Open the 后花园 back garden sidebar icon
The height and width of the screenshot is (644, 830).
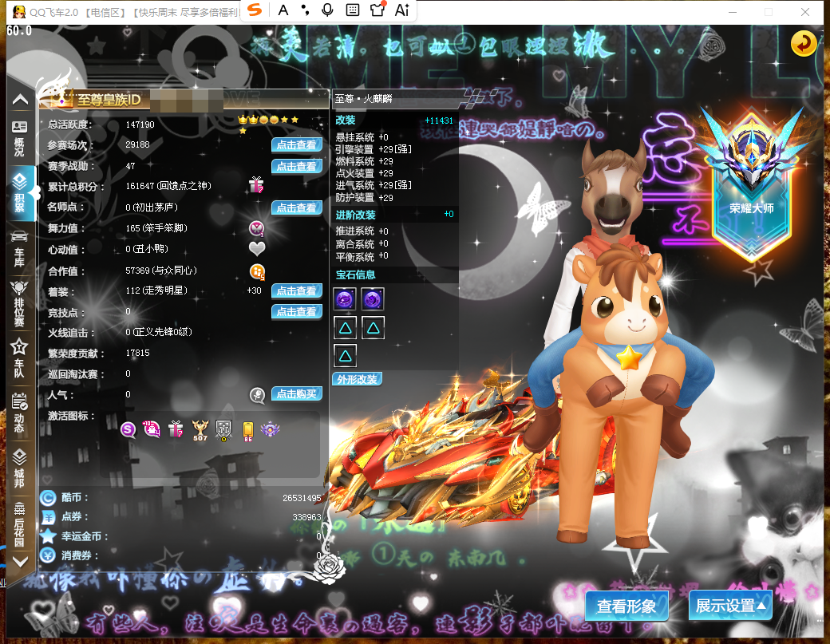[20, 523]
